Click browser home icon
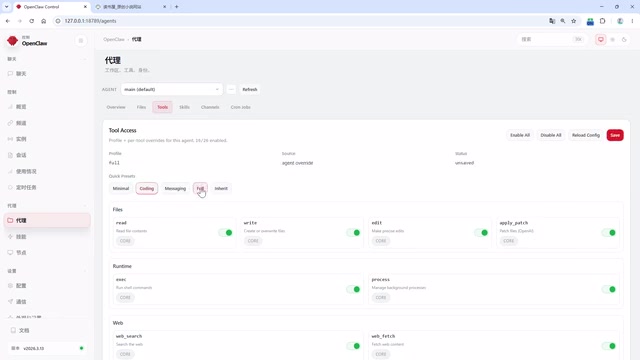Viewport: 640px width, 360px height. [44, 21]
